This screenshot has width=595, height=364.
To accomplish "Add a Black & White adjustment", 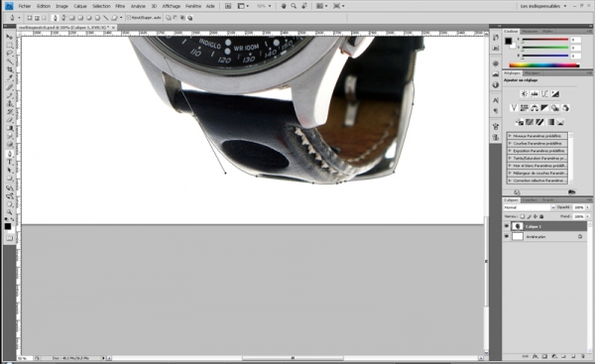I will [544, 108].
